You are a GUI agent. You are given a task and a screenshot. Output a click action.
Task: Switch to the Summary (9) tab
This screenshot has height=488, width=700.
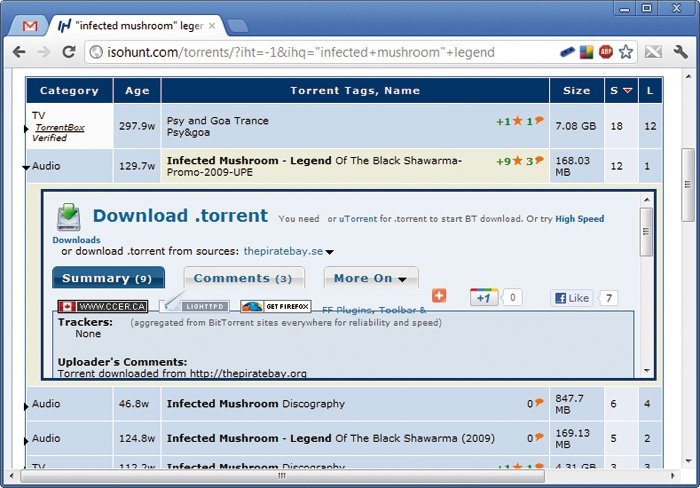point(108,278)
